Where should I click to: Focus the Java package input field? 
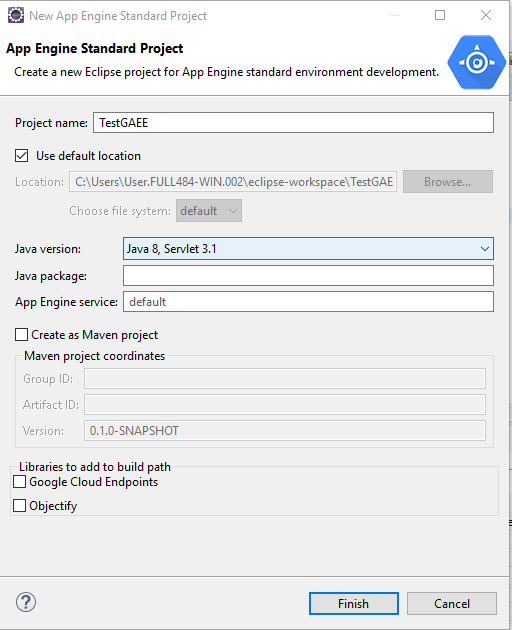[x=308, y=276]
